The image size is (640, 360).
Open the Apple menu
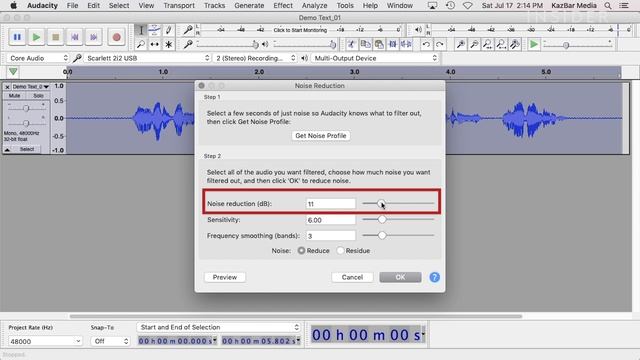[x=13, y=6]
